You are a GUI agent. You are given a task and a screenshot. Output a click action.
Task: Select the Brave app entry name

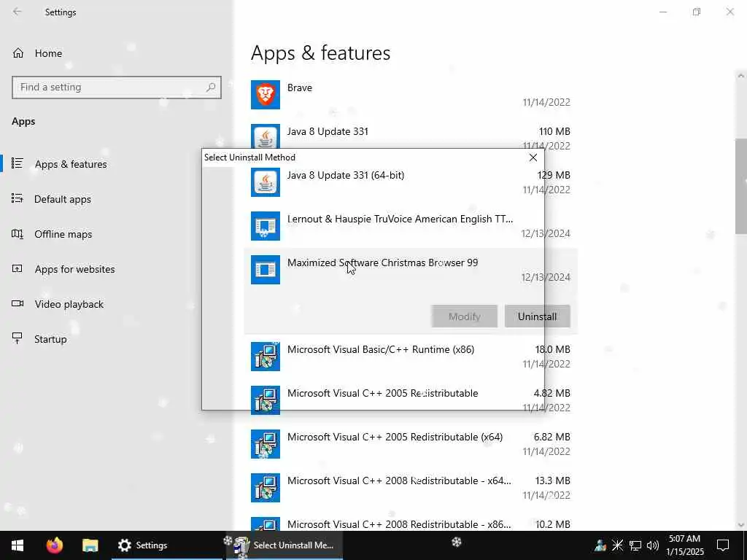[300, 87]
